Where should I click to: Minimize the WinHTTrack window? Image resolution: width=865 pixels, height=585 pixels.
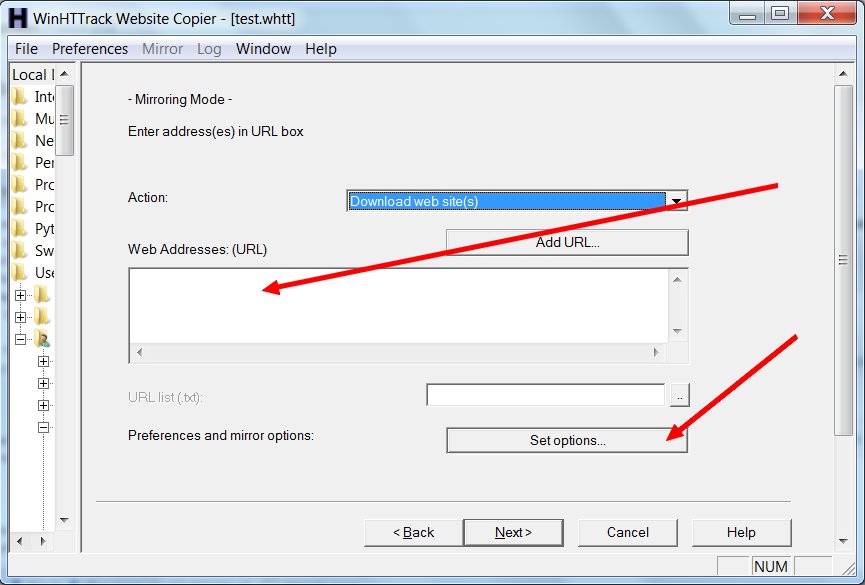pos(747,14)
